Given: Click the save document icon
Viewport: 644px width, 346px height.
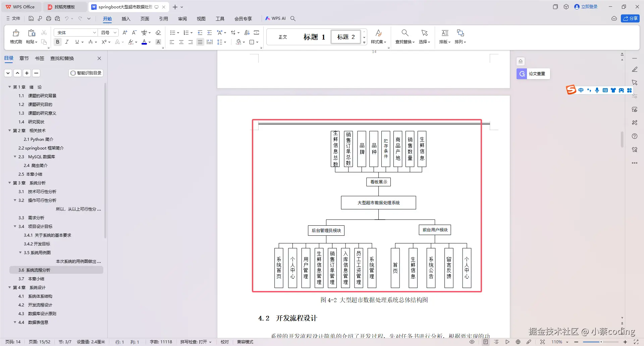Looking at the screenshot, I should 31,18.
